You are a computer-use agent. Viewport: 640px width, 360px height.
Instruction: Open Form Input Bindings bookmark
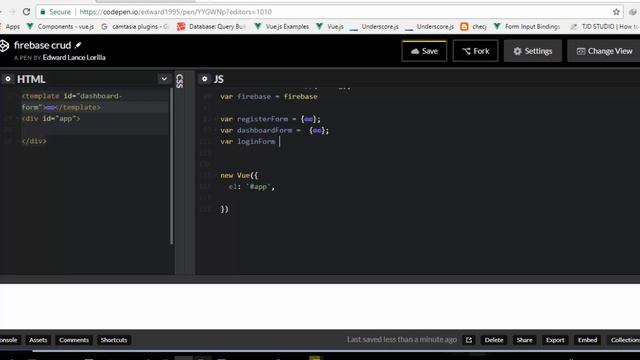[x=527, y=27]
